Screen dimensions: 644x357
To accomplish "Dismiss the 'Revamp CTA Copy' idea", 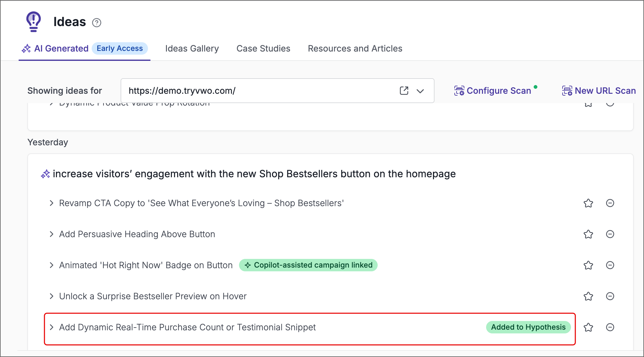I will 610,203.
